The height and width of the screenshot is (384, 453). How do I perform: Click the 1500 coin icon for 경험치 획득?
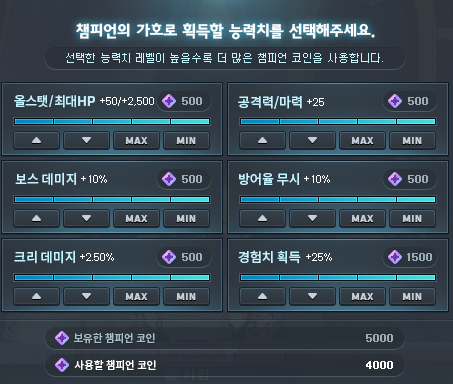pyautogui.click(x=395, y=257)
